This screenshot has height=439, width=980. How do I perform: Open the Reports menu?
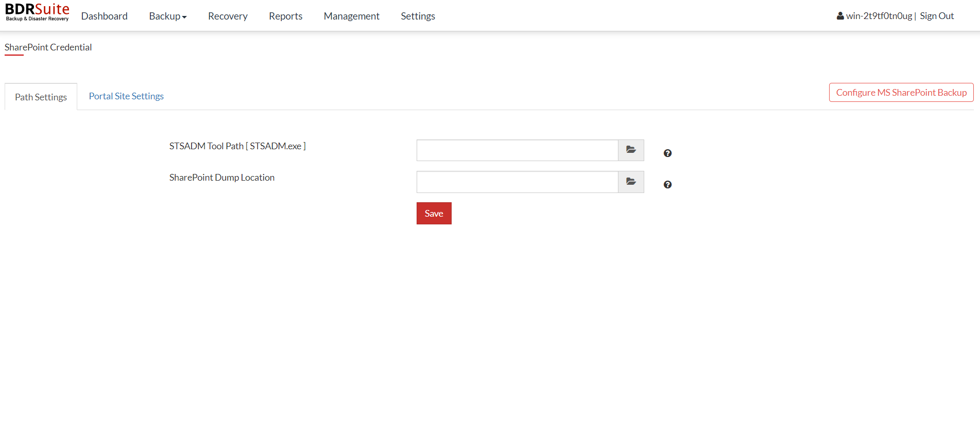(286, 16)
